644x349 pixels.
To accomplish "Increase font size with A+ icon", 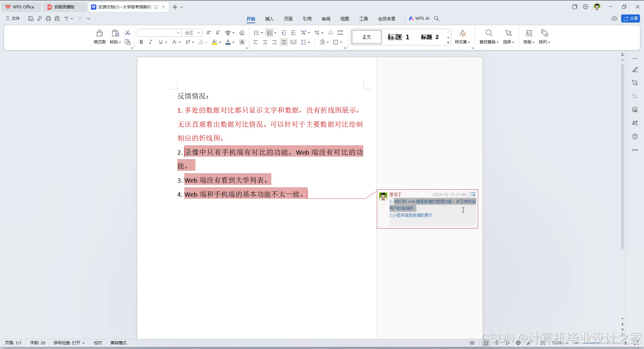I will pos(208,33).
